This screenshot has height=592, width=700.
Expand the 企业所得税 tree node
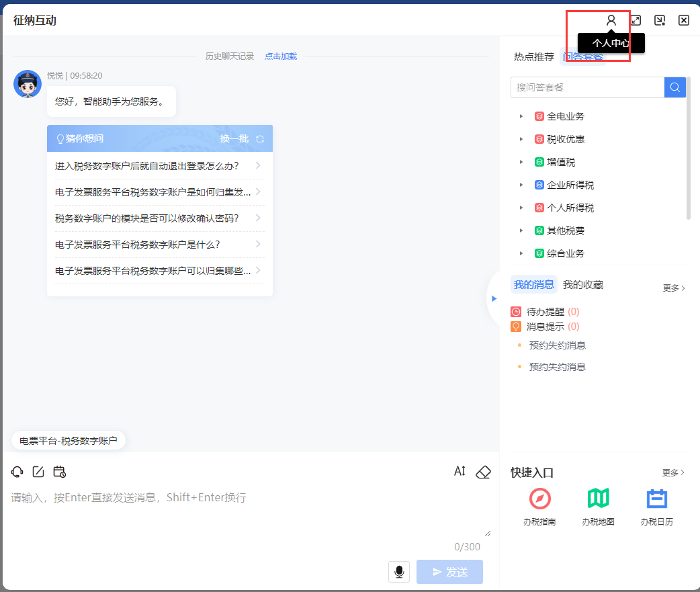click(521, 185)
